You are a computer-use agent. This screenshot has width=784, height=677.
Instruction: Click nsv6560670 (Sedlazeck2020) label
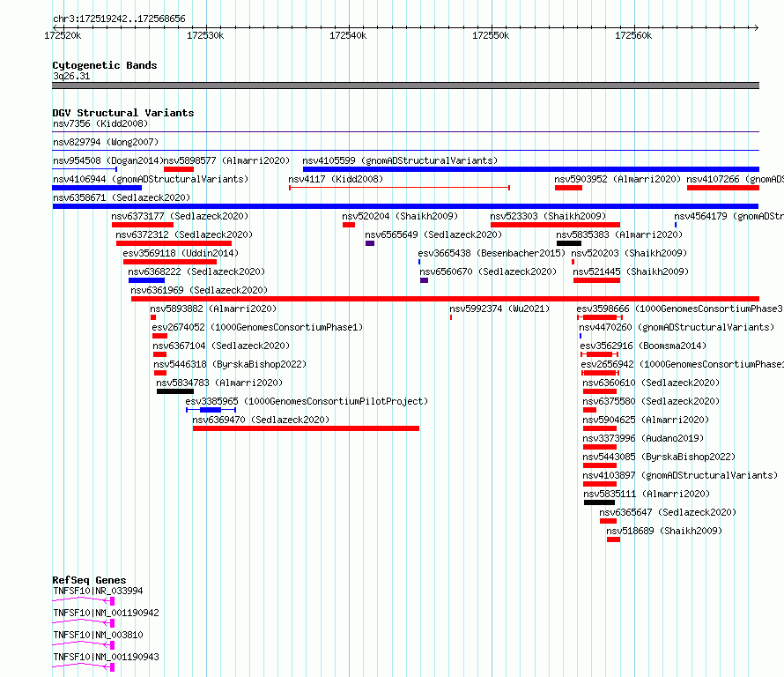click(x=488, y=272)
